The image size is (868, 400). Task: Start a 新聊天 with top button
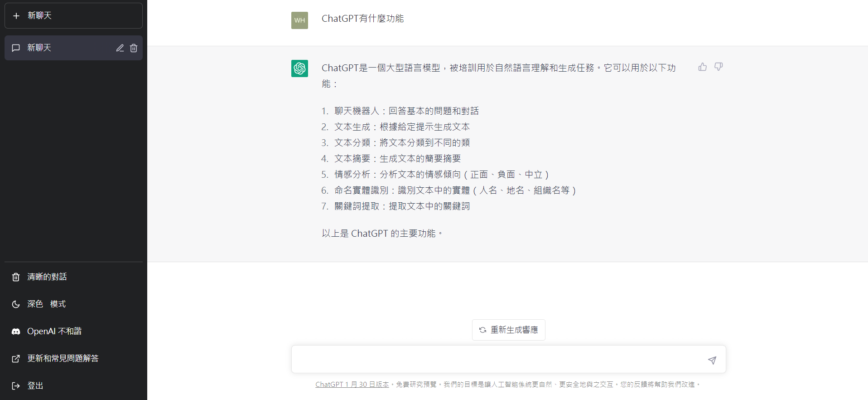tap(73, 16)
